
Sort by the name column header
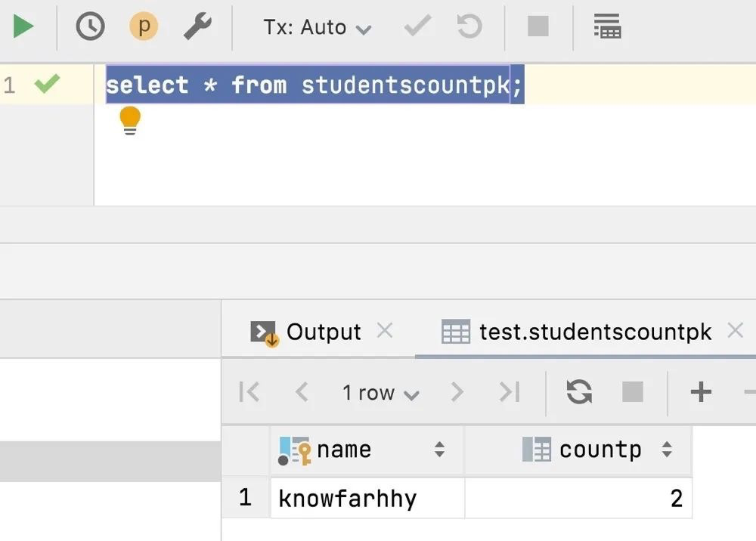pos(344,450)
